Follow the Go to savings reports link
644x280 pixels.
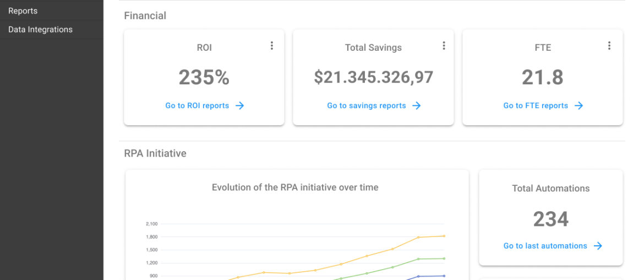367,106
